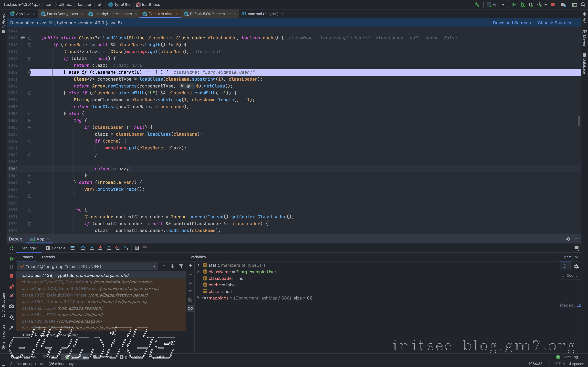
Task: Expand the mappings ConcurrentHashMap variable
Action: click(198, 298)
